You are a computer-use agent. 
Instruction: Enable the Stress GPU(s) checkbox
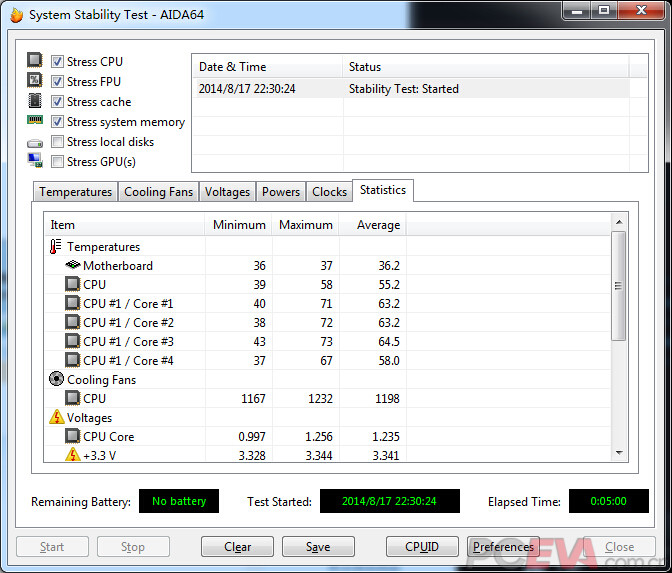(x=57, y=162)
